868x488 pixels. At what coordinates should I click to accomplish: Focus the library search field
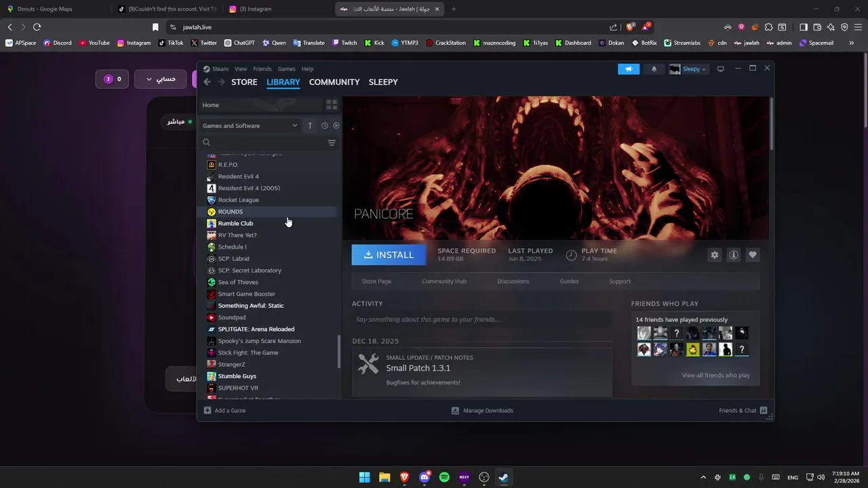[x=264, y=143]
